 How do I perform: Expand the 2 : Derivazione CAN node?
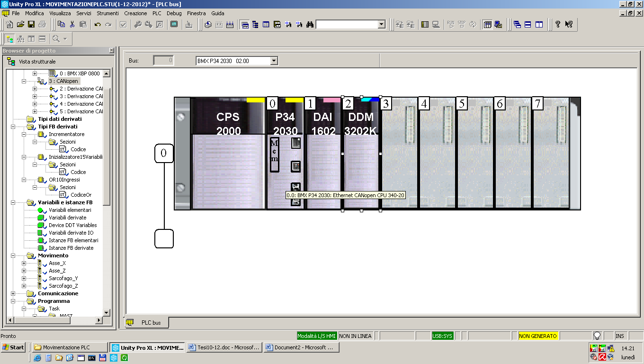[x=35, y=89]
